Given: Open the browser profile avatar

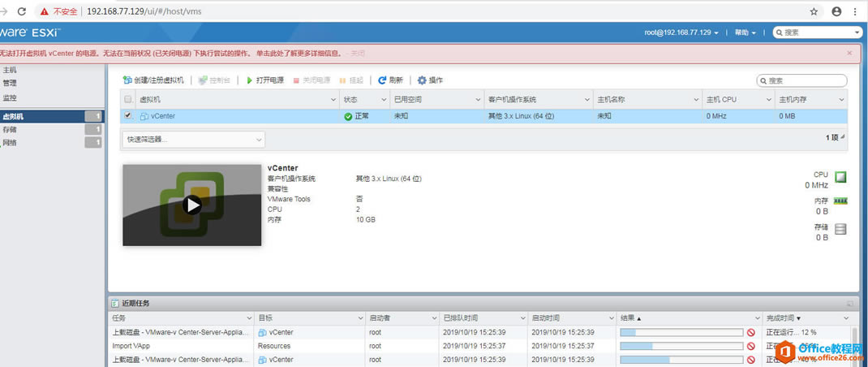Looking at the screenshot, I should pos(836,11).
